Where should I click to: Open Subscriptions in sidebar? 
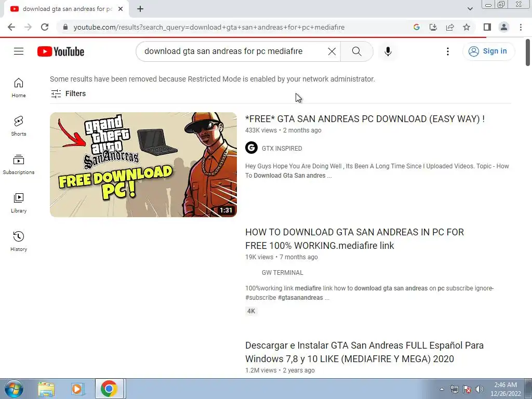point(19,165)
